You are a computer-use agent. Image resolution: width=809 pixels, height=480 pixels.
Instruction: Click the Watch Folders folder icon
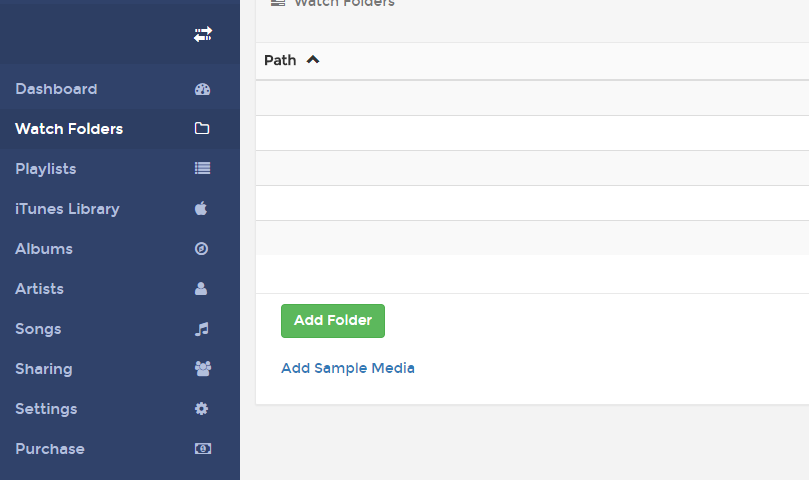pos(202,128)
